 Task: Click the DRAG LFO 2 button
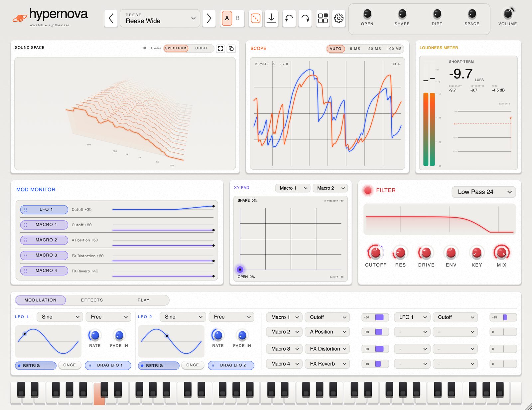pyautogui.click(x=231, y=365)
